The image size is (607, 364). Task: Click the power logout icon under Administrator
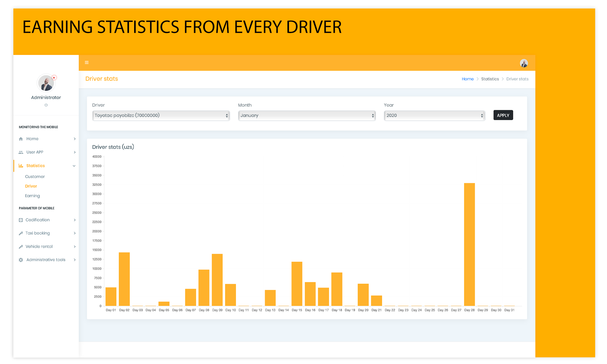tap(46, 105)
